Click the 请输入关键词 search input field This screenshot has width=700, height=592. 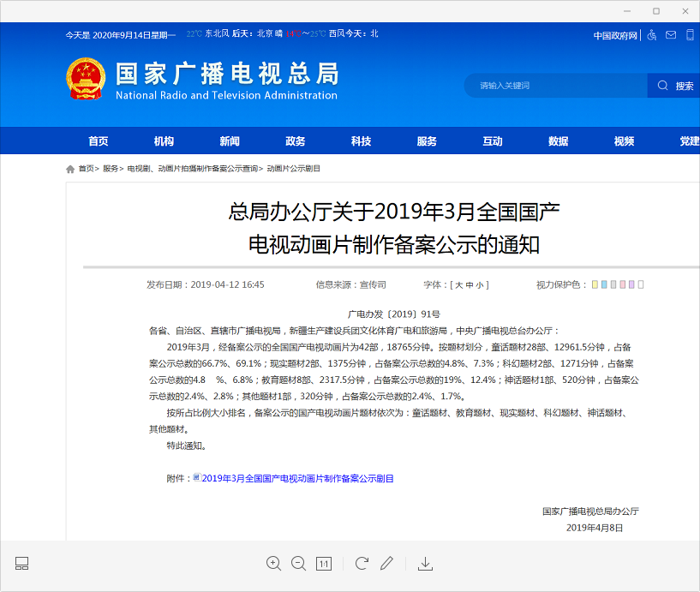point(555,86)
